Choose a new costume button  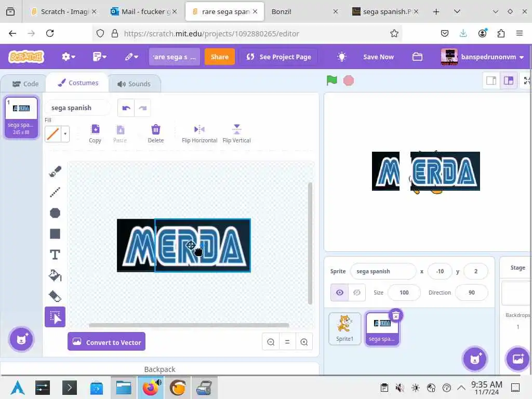(21, 339)
